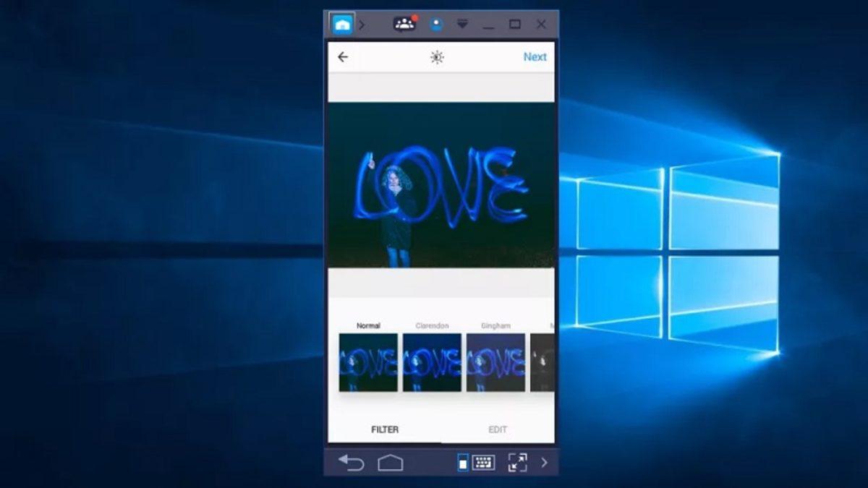The height and width of the screenshot is (488, 868).
Task: Select the Normal filter thumbnail
Action: coord(368,362)
